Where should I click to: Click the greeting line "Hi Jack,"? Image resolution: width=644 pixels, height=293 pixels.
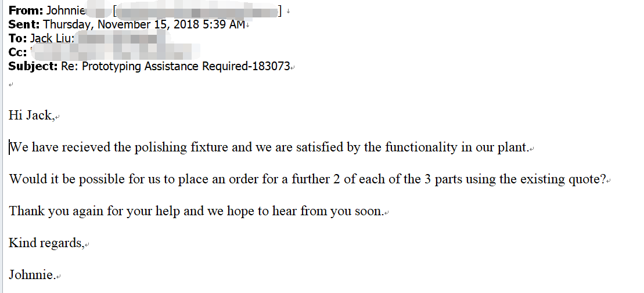point(31,115)
